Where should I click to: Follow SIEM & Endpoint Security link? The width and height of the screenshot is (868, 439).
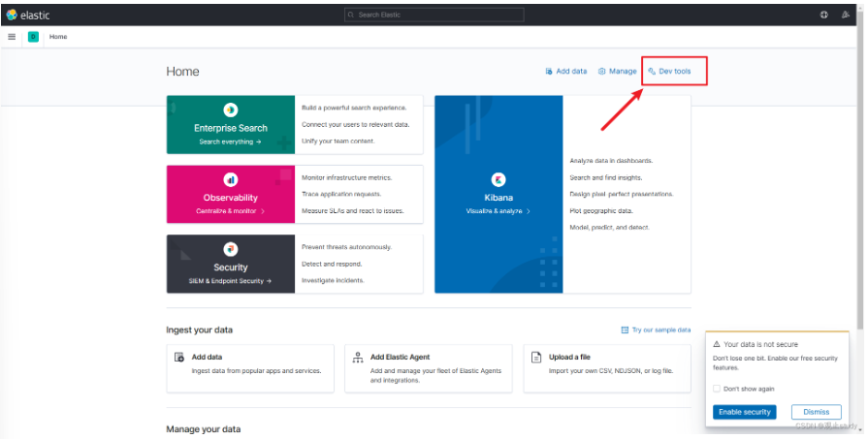[x=230, y=281]
